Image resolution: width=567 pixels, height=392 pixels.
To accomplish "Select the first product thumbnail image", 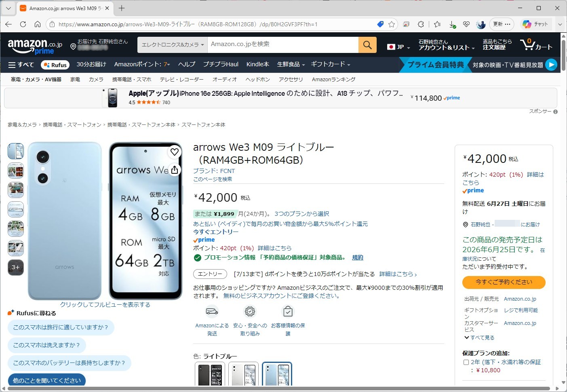I will point(16,151).
